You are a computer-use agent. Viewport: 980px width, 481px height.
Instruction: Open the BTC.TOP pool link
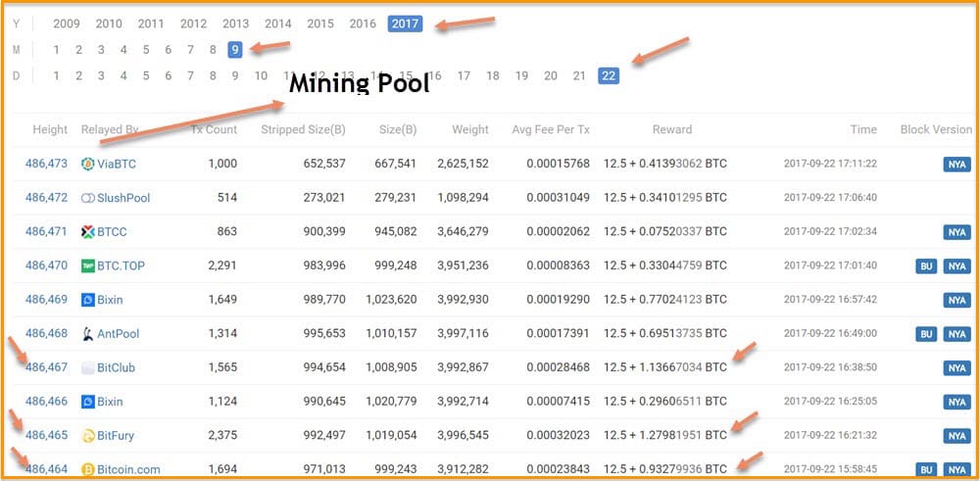click(x=121, y=266)
